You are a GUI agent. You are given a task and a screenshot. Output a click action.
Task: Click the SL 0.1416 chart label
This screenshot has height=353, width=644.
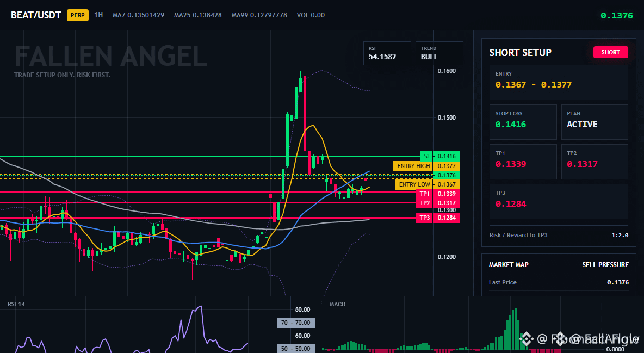tap(440, 156)
